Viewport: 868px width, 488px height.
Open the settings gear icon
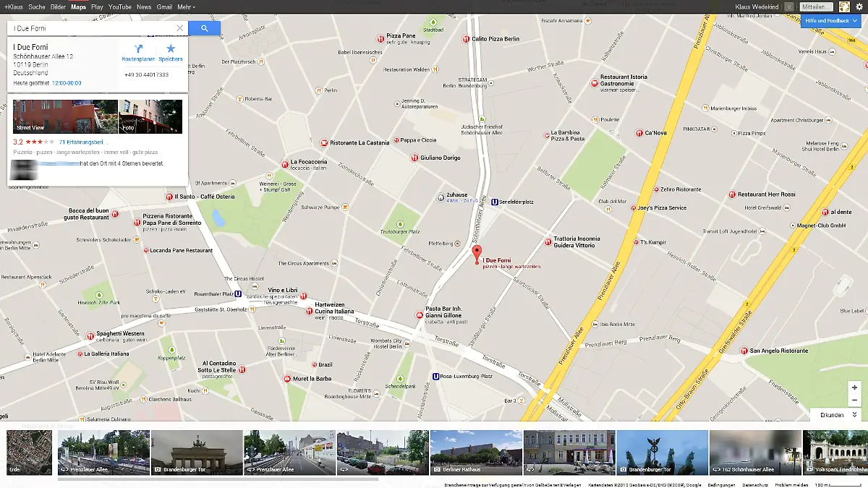tap(859, 7)
